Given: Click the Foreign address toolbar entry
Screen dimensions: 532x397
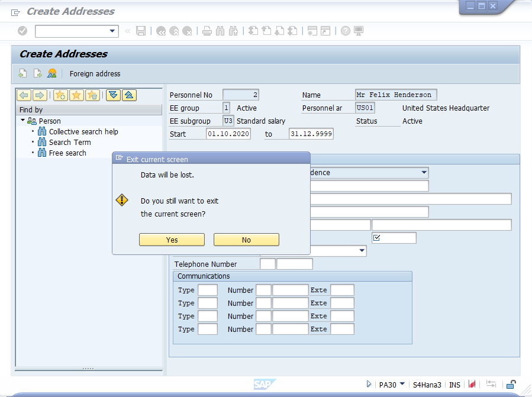Looking at the screenshot, I should click(95, 73).
